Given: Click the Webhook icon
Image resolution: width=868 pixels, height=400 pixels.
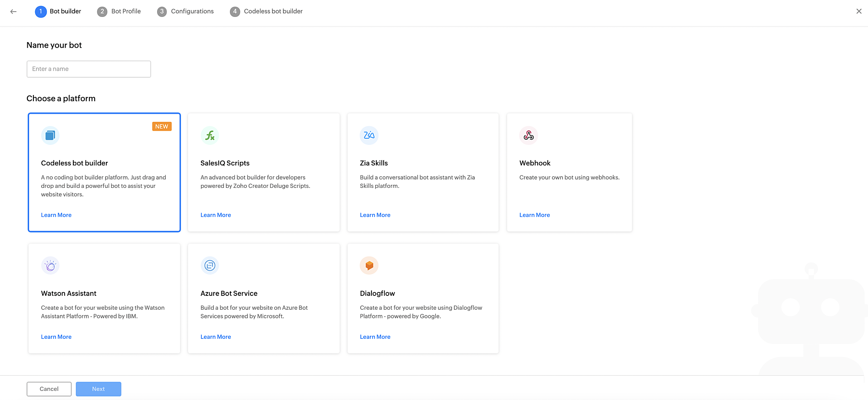Looking at the screenshot, I should coord(529,135).
